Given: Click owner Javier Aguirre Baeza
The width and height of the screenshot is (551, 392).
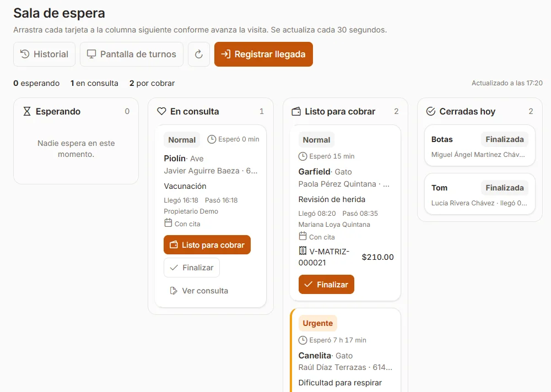Looking at the screenshot, I should [201, 171].
